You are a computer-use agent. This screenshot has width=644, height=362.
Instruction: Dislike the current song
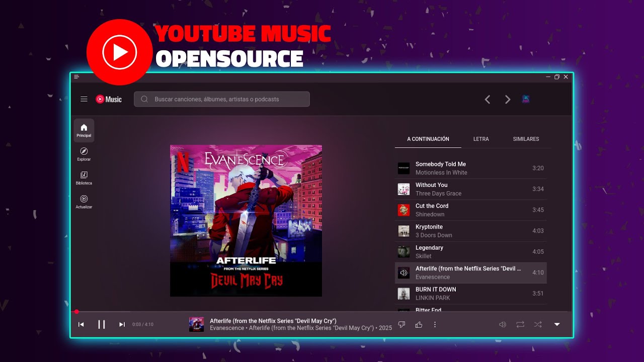(x=401, y=324)
